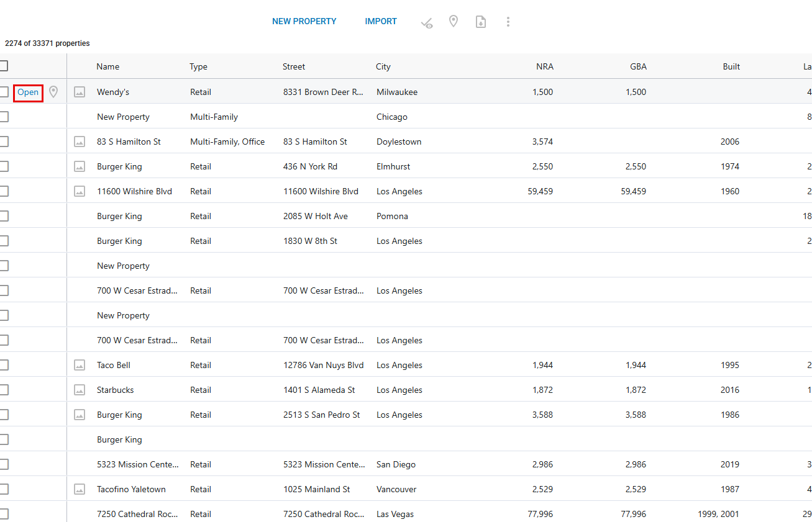Click the Taco Bell name cell
812x522 pixels.
click(114, 365)
